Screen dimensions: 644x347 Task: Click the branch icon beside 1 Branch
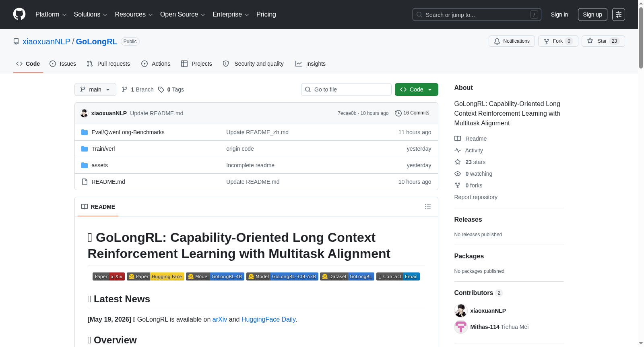(125, 89)
